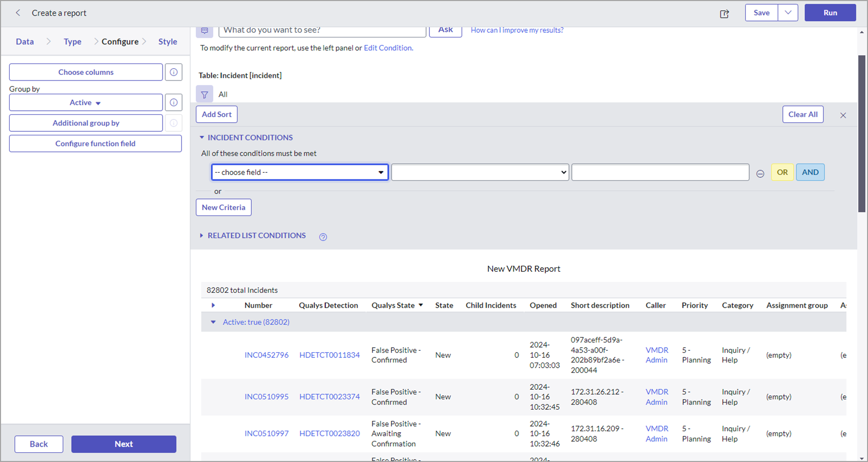
Task: Click Run to generate the report
Action: [830, 12]
